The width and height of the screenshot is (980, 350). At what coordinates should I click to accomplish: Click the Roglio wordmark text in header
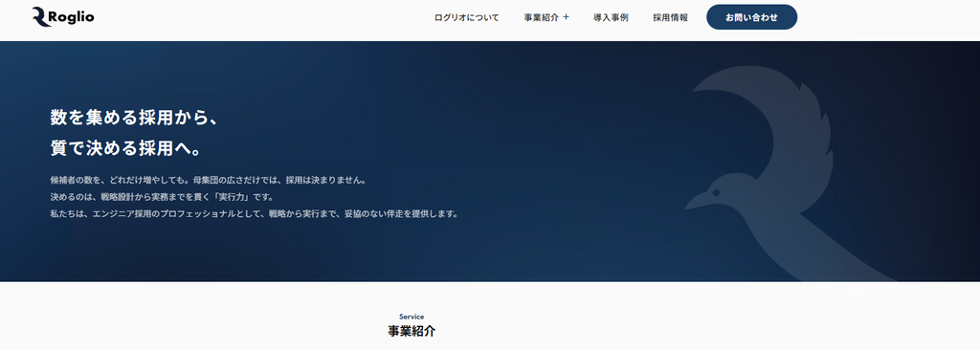(71, 17)
